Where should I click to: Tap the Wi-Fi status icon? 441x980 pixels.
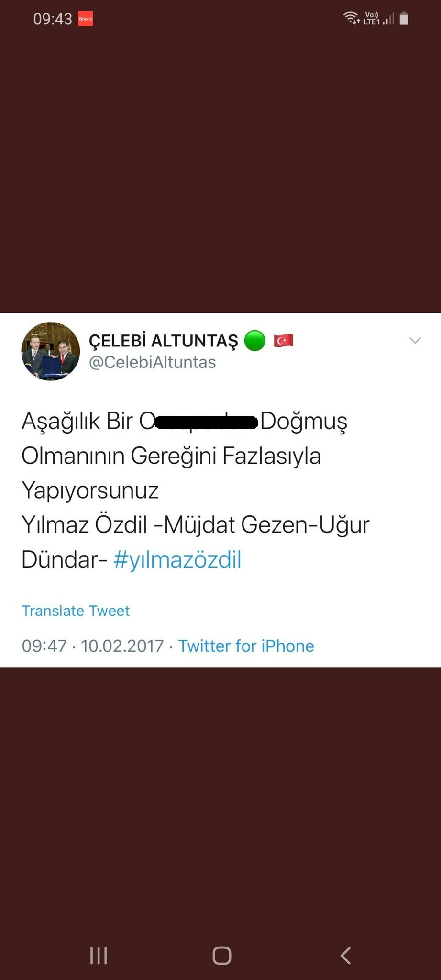(x=352, y=18)
